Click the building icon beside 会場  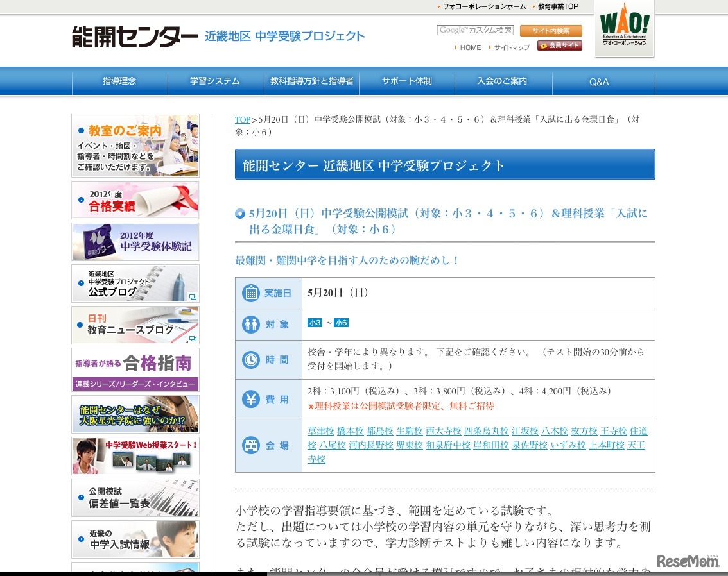(x=250, y=445)
